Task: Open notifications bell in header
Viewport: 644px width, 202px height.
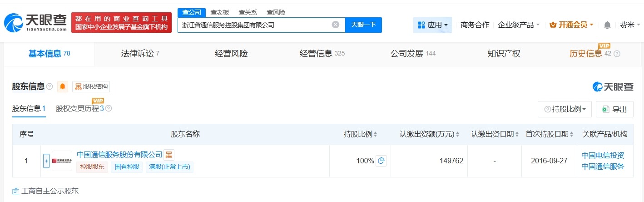Action: point(607,25)
